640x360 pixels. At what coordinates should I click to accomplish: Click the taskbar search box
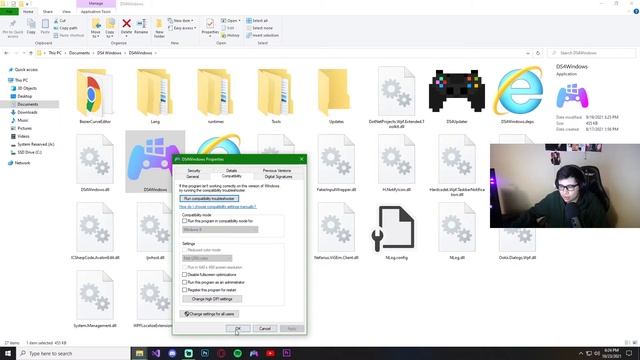73,353
